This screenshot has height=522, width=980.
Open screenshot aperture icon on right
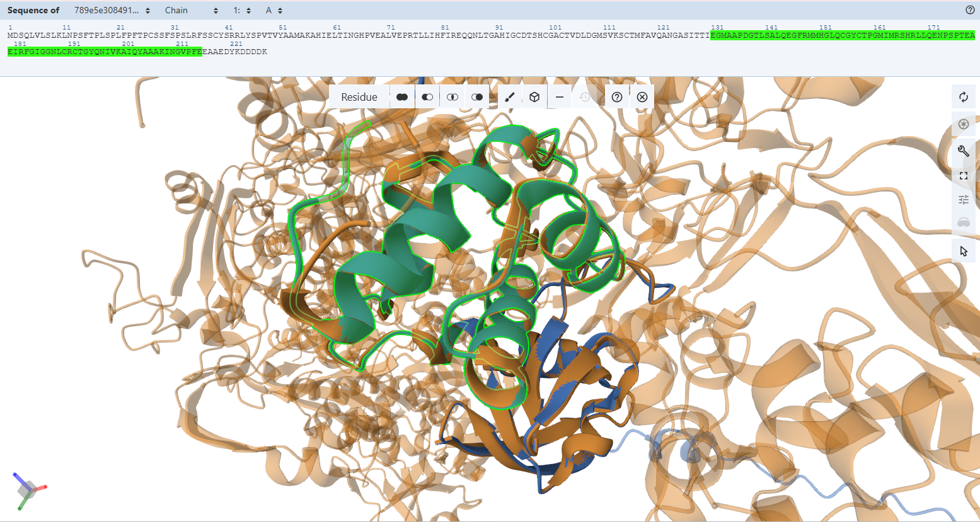click(x=963, y=124)
